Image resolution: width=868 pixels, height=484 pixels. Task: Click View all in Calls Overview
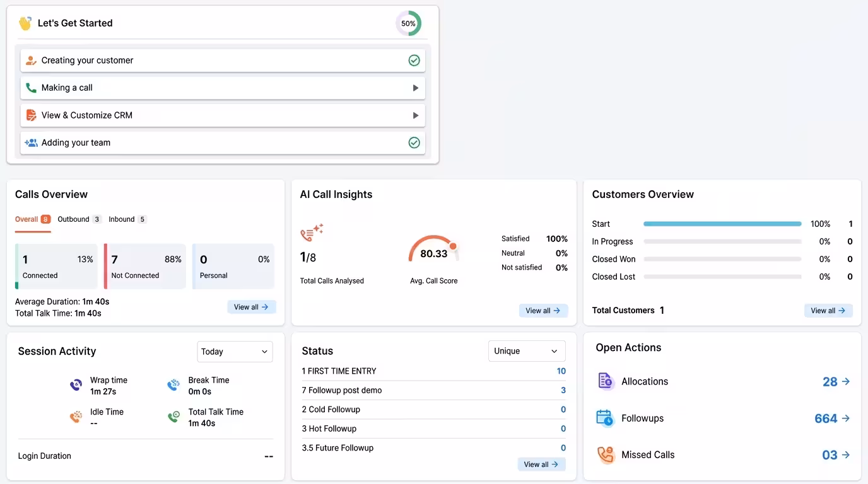click(x=252, y=307)
